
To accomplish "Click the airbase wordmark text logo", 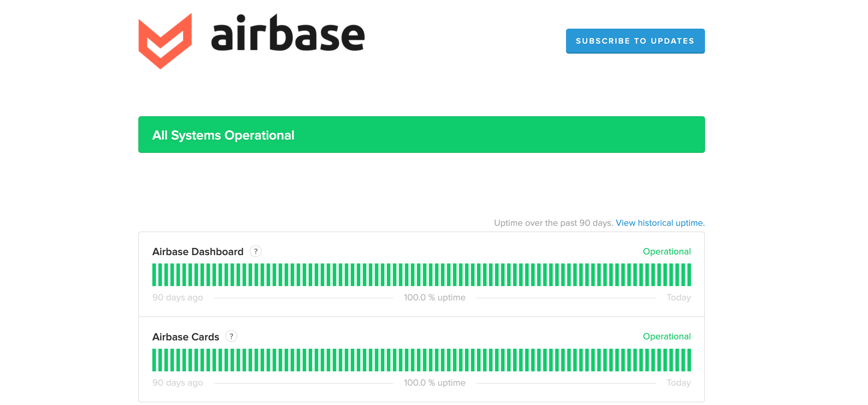I will (288, 33).
